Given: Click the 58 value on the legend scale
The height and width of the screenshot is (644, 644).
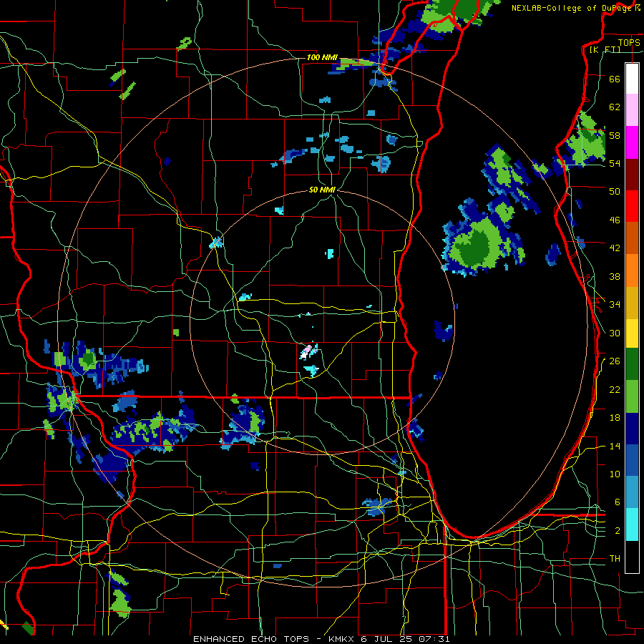Looking at the screenshot, I should click(615, 135).
